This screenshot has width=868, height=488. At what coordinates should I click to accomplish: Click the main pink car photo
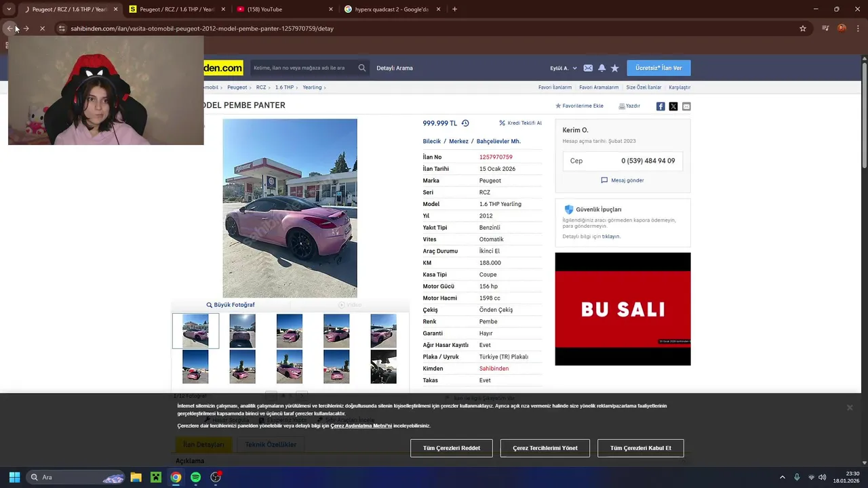pos(290,208)
